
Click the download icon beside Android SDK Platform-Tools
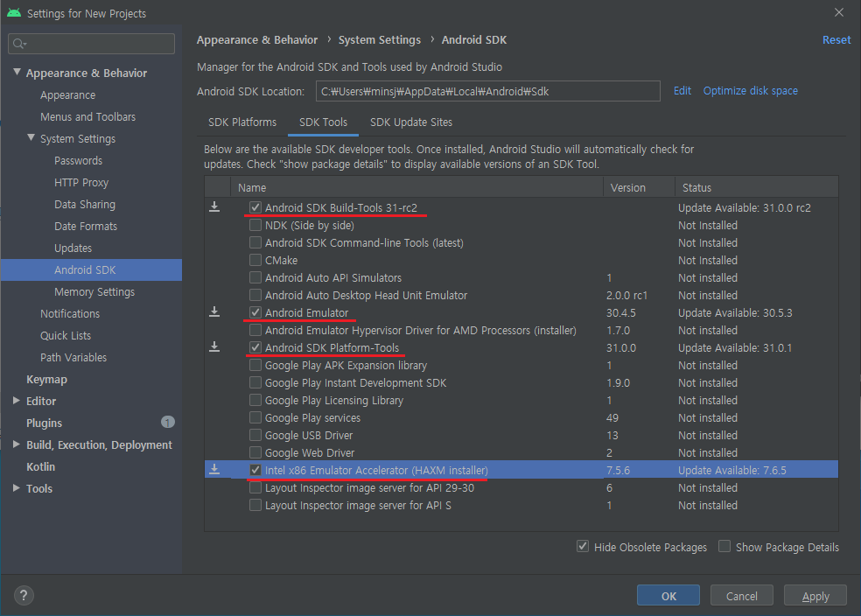tap(214, 347)
